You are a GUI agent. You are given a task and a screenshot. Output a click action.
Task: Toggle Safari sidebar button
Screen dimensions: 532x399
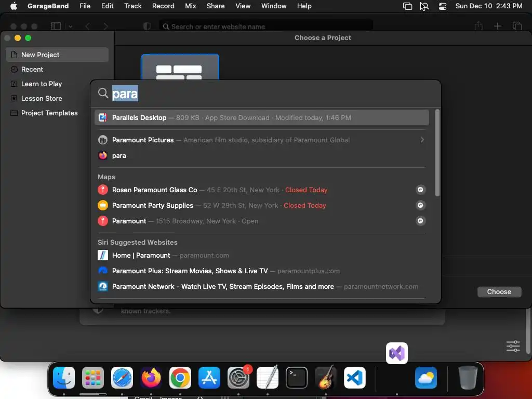pos(56,26)
